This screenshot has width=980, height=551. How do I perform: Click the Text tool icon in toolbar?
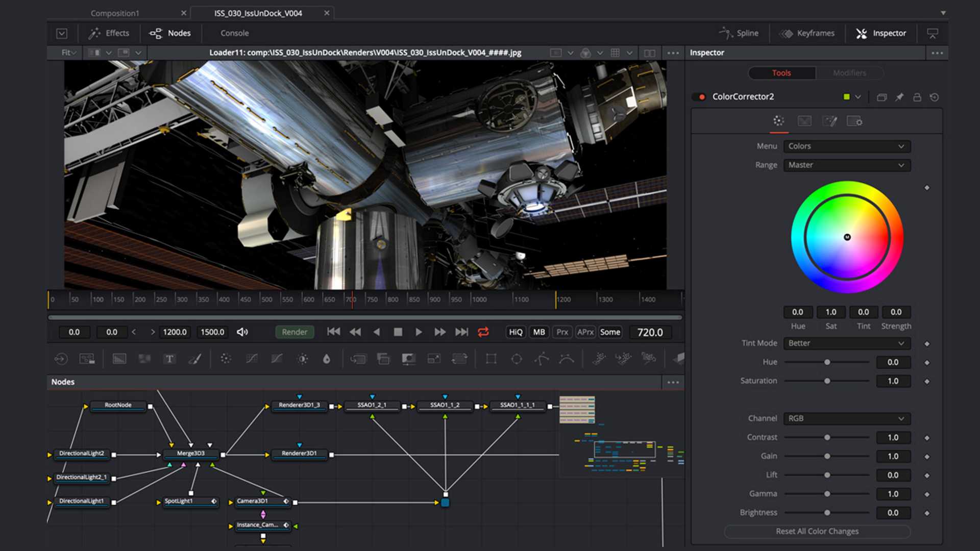[169, 359]
